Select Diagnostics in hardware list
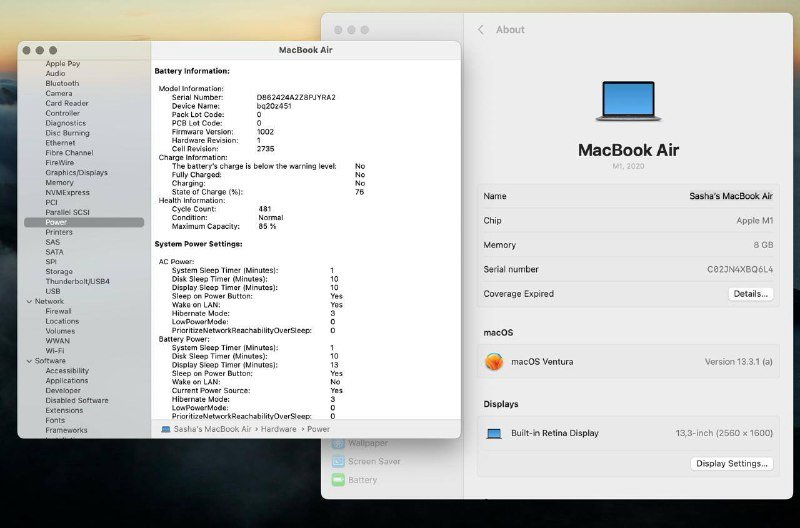The width and height of the screenshot is (800, 528). point(65,123)
